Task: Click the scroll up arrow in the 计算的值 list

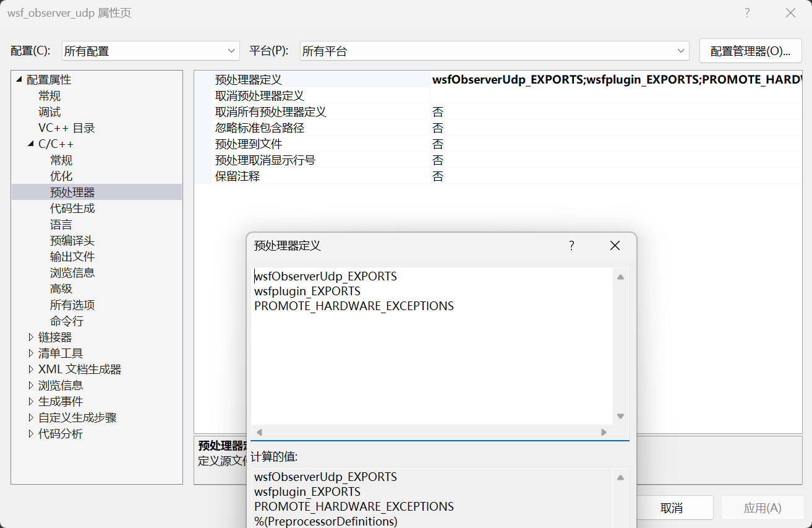Action: [x=620, y=477]
